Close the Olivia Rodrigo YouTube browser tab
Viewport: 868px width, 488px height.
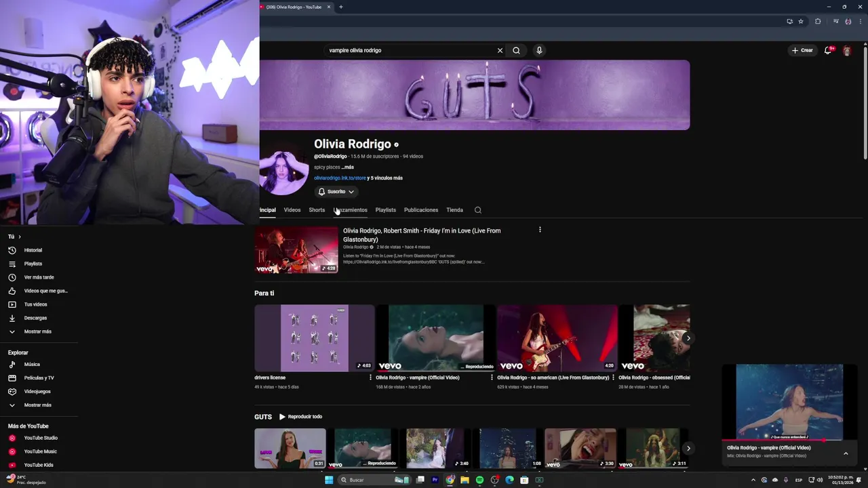pos(329,7)
